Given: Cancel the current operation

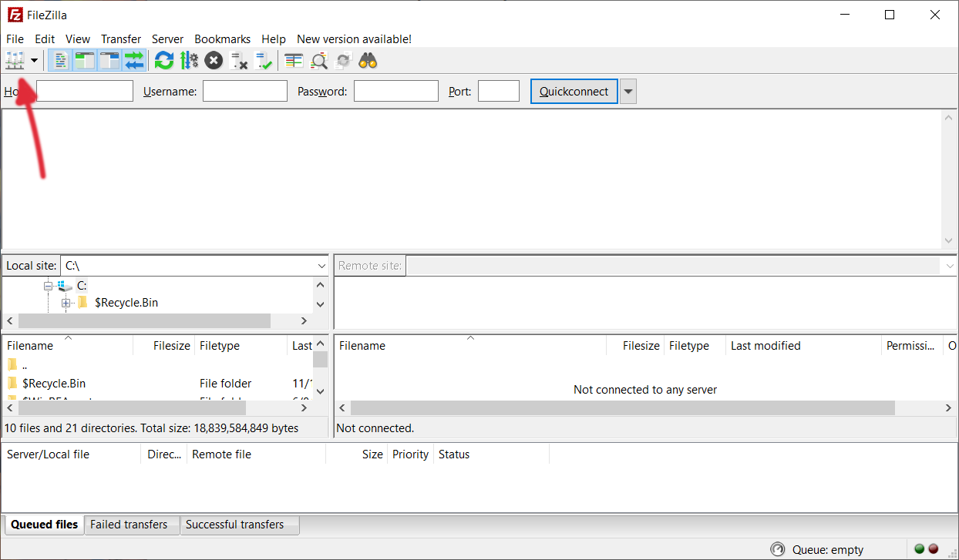Looking at the screenshot, I should [x=214, y=60].
